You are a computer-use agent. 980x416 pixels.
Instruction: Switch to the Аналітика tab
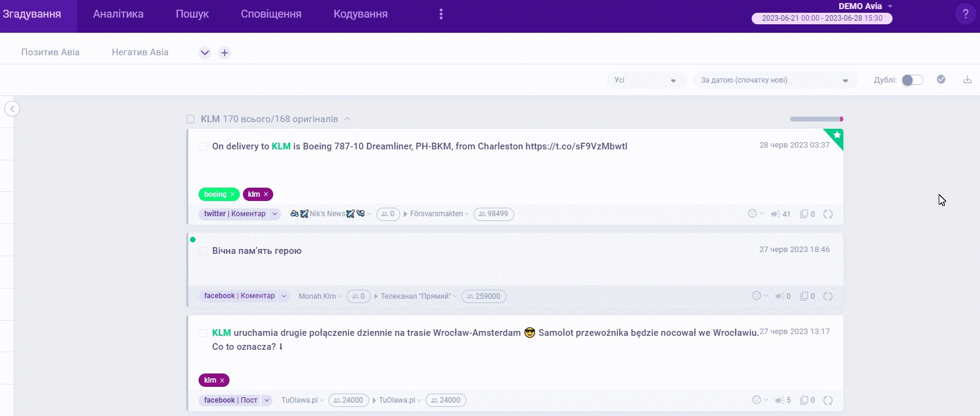(x=118, y=14)
